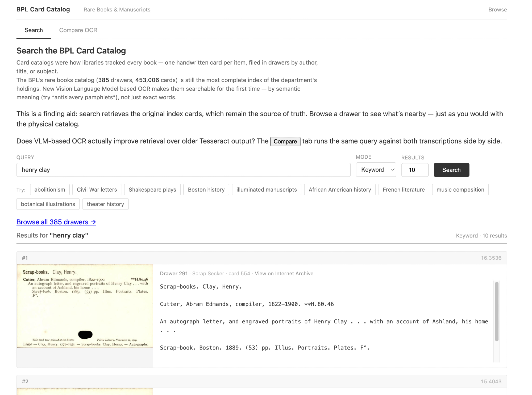Open Drawer 291 link in result one
The width and height of the screenshot is (532, 395).
click(174, 273)
